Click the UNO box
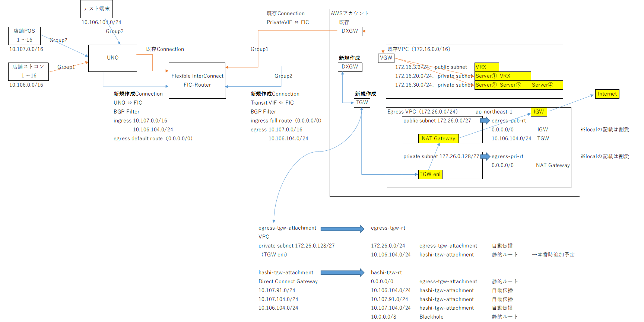The image size is (644, 322). [x=112, y=58]
